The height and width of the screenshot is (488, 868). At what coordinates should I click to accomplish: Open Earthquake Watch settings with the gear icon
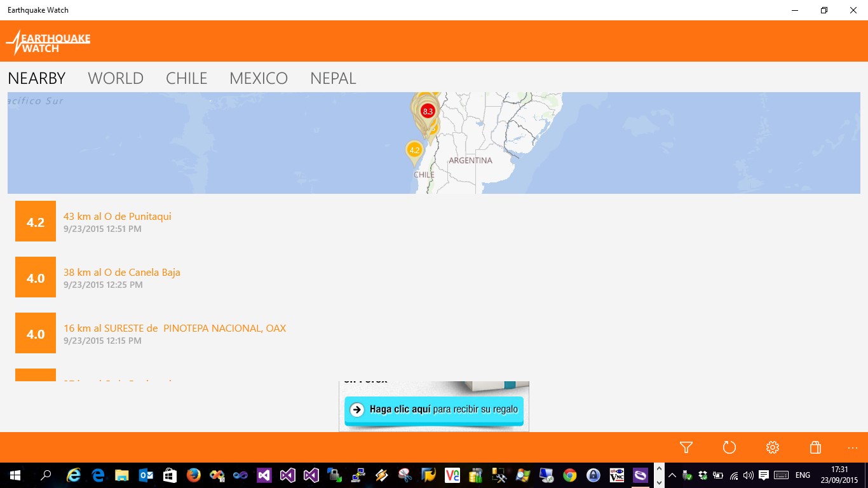[x=772, y=447]
